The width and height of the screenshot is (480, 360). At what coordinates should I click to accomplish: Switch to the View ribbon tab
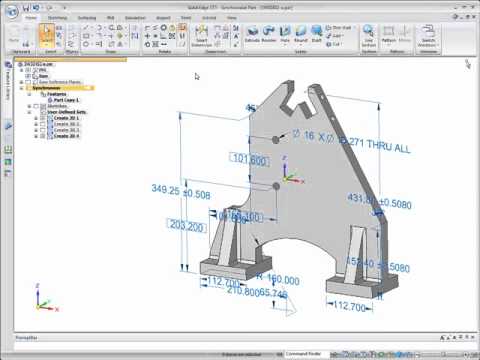[231, 18]
